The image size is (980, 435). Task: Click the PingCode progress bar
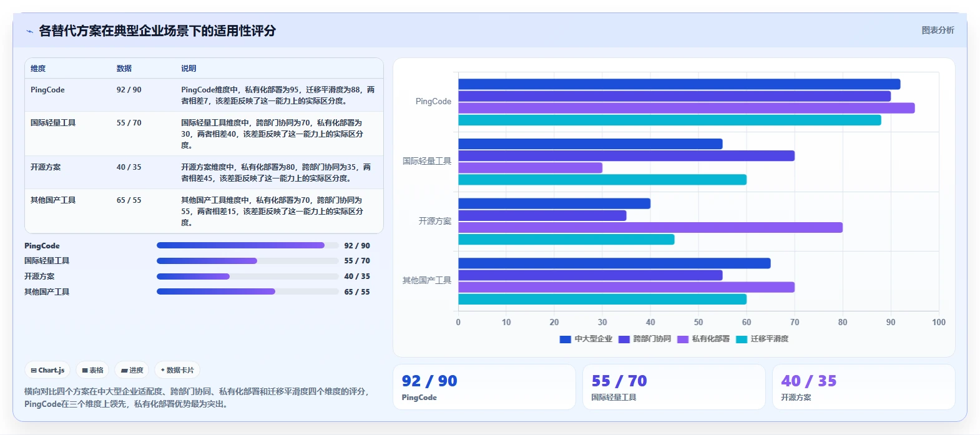pyautogui.click(x=247, y=245)
